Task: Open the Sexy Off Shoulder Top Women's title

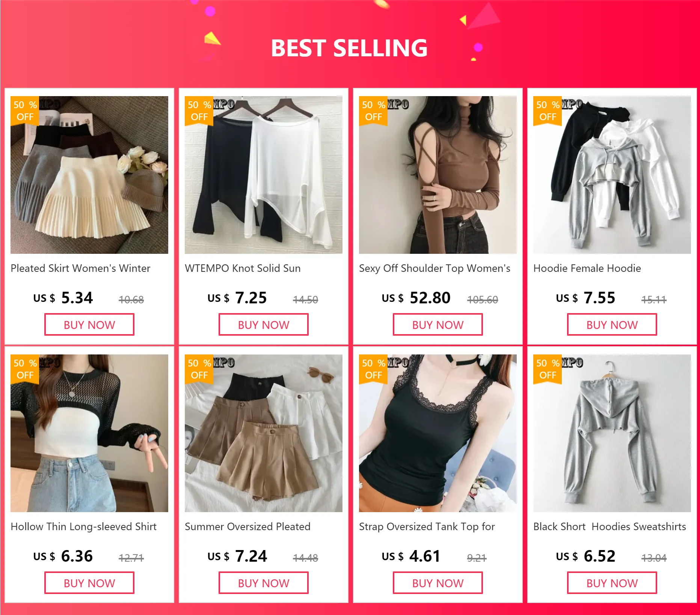Action: click(x=434, y=268)
